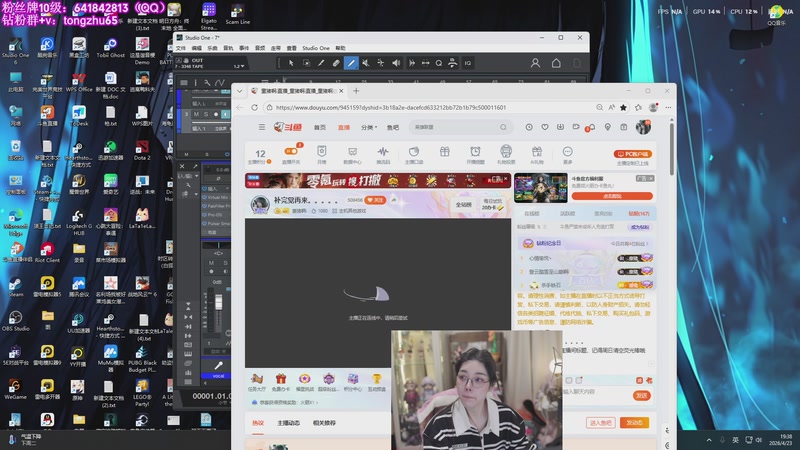The height and width of the screenshot is (450, 800).
Task: Click the 全站榜 ranking button
Action: pyautogui.click(x=463, y=205)
